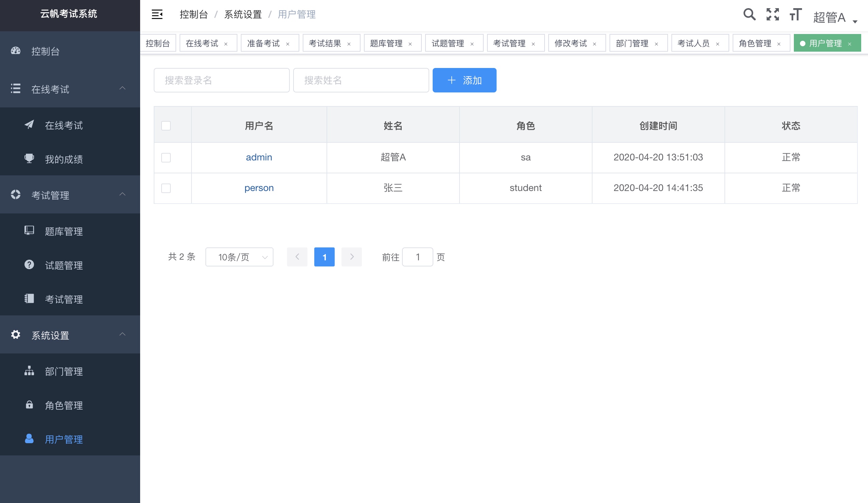This screenshot has width=868, height=503.
Task: Click the next page arrow in pagination
Action: [351, 257]
